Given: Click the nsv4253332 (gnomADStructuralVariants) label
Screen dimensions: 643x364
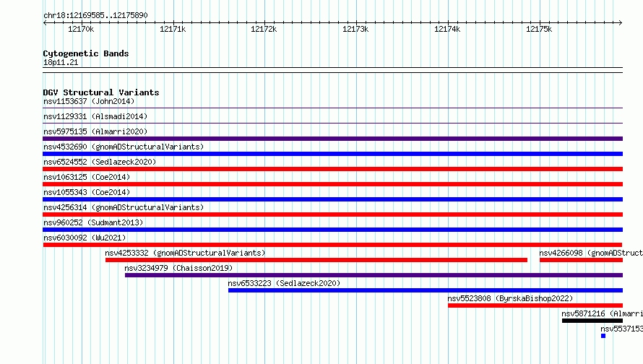Looking at the screenshot, I should pyautogui.click(x=185, y=253).
